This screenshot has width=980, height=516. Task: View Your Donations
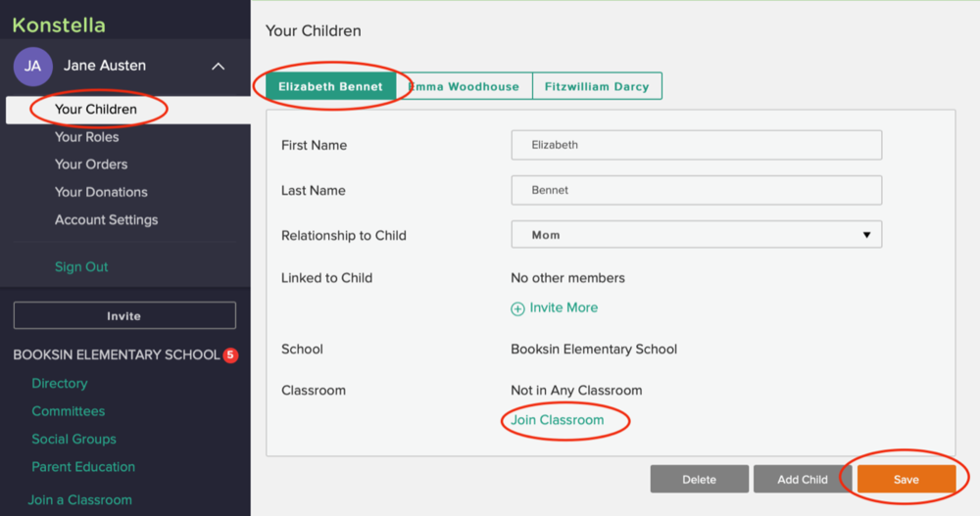coord(101,192)
